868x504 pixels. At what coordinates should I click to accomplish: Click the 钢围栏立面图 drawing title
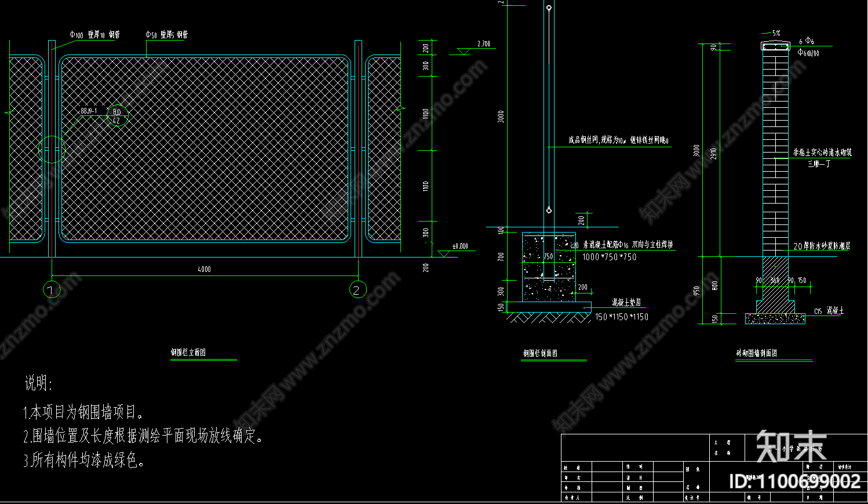(188, 353)
